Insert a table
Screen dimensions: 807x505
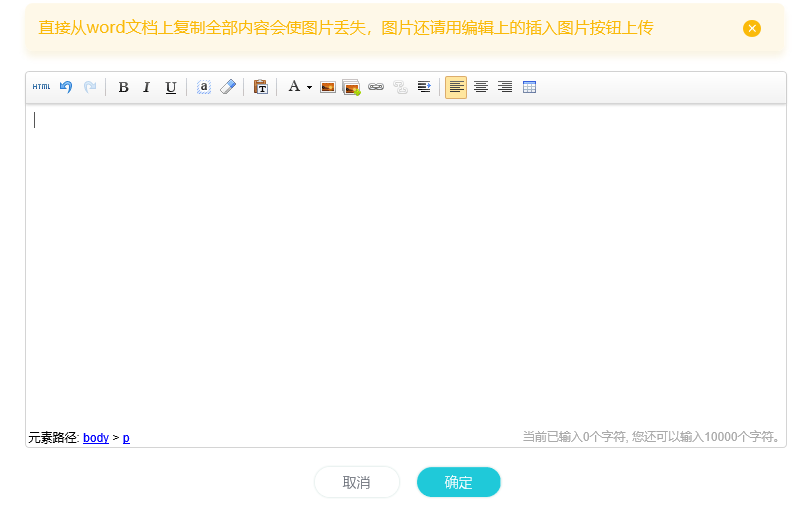pos(530,87)
